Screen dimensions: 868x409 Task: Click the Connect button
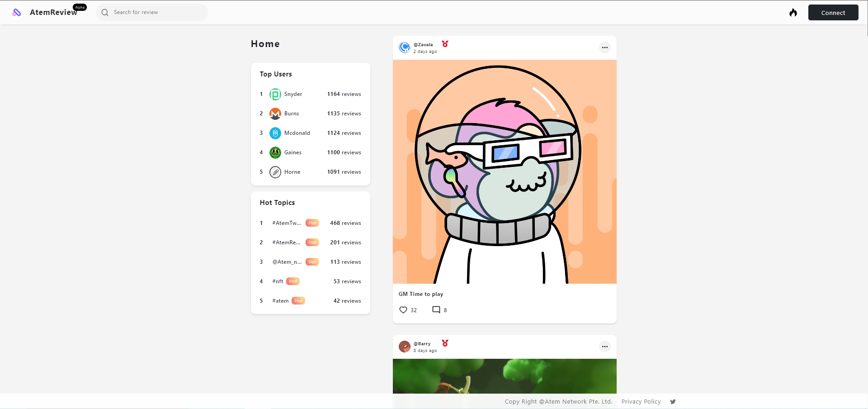[833, 13]
